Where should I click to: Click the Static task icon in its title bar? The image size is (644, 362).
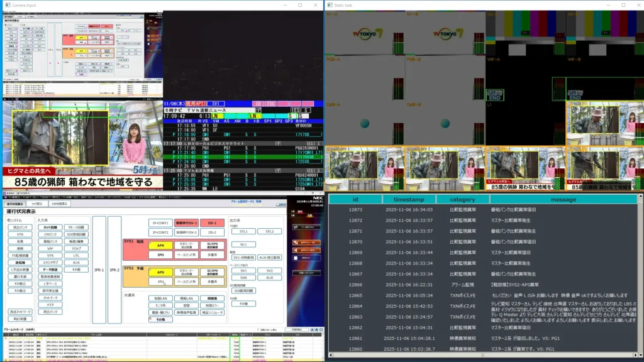click(x=330, y=4)
